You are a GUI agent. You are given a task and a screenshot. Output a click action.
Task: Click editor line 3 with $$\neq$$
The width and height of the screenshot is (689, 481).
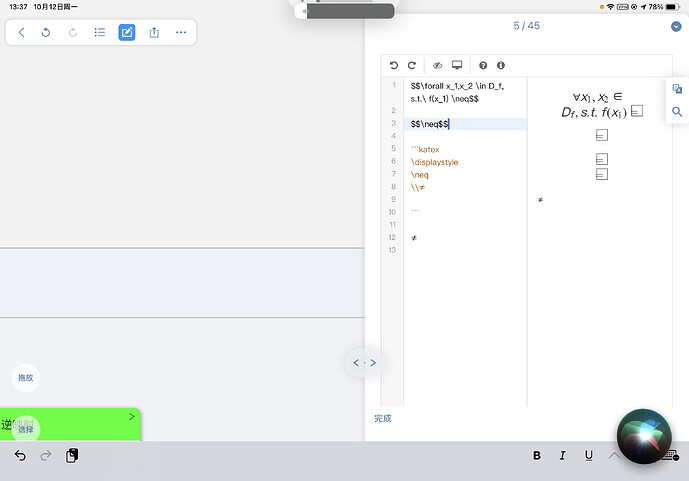464,124
